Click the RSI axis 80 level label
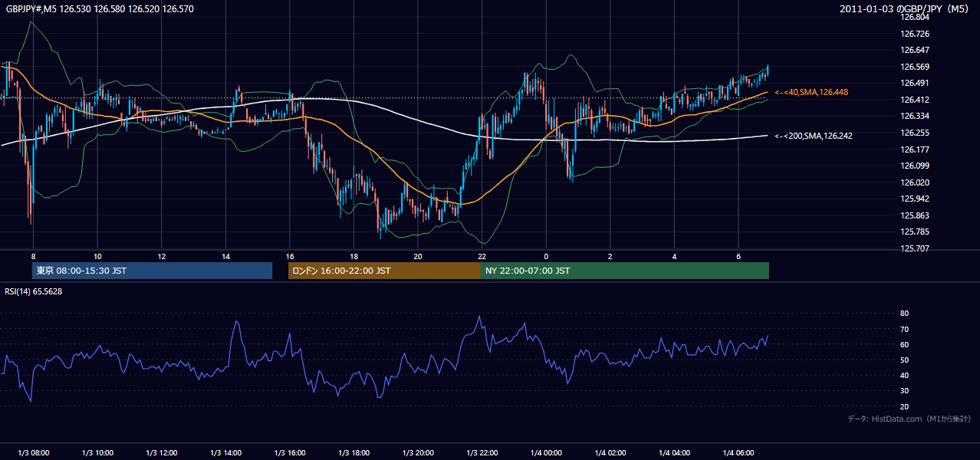 tap(904, 314)
